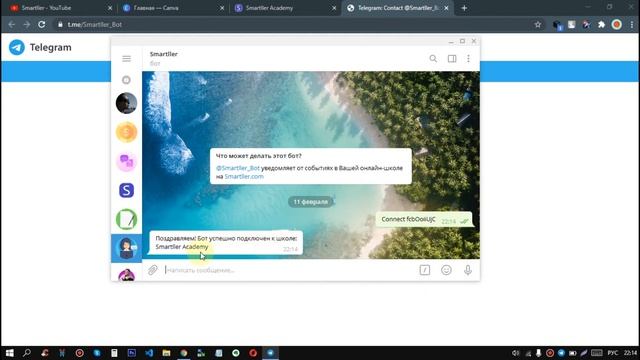
Task: Go back in the browser
Action: (x=11, y=24)
